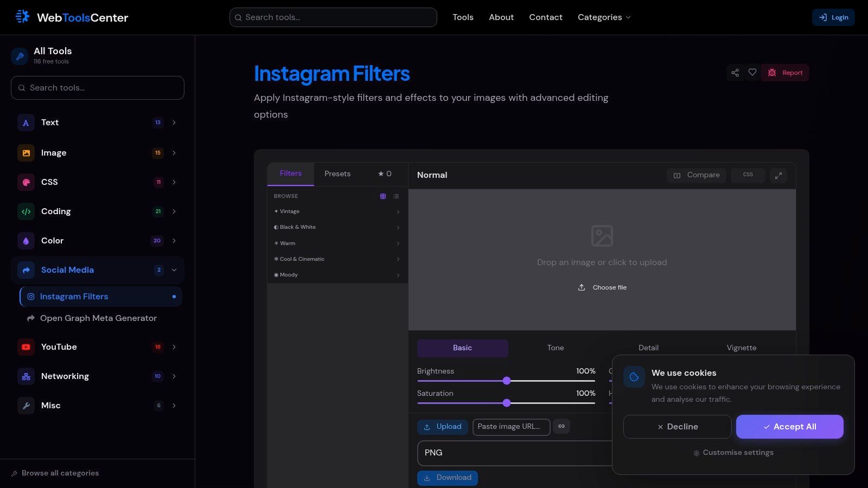Click the Misc wrench icon

pyautogui.click(x=26, y=406)
